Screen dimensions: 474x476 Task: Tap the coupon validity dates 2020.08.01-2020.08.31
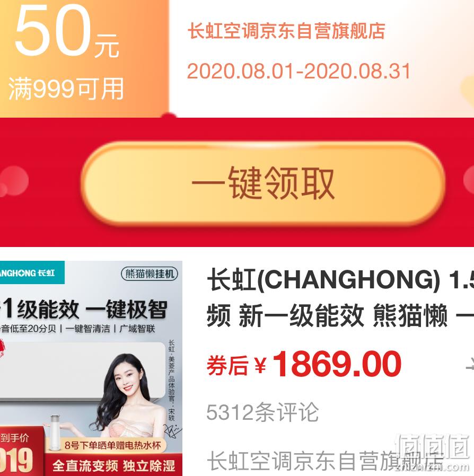point(299,71)
